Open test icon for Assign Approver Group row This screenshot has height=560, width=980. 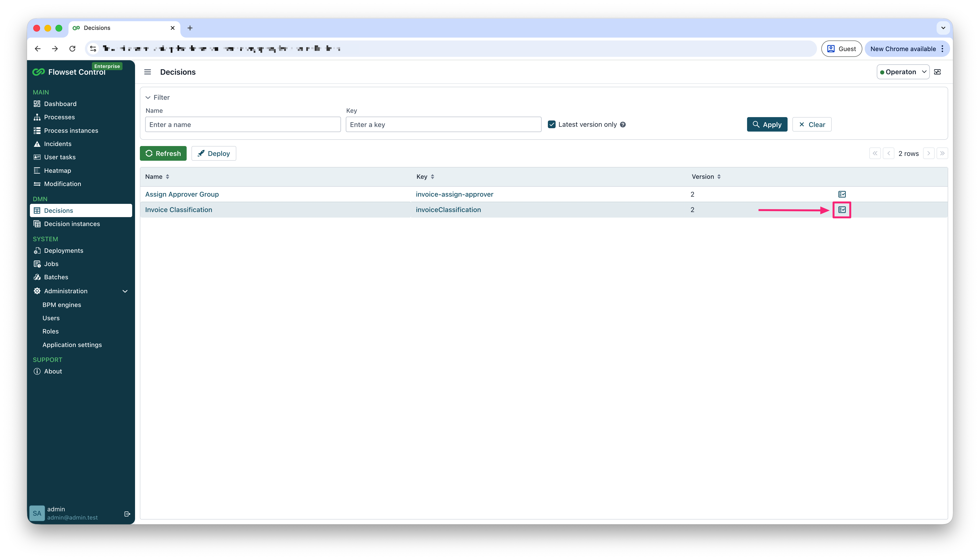click(x=842, y=194)
